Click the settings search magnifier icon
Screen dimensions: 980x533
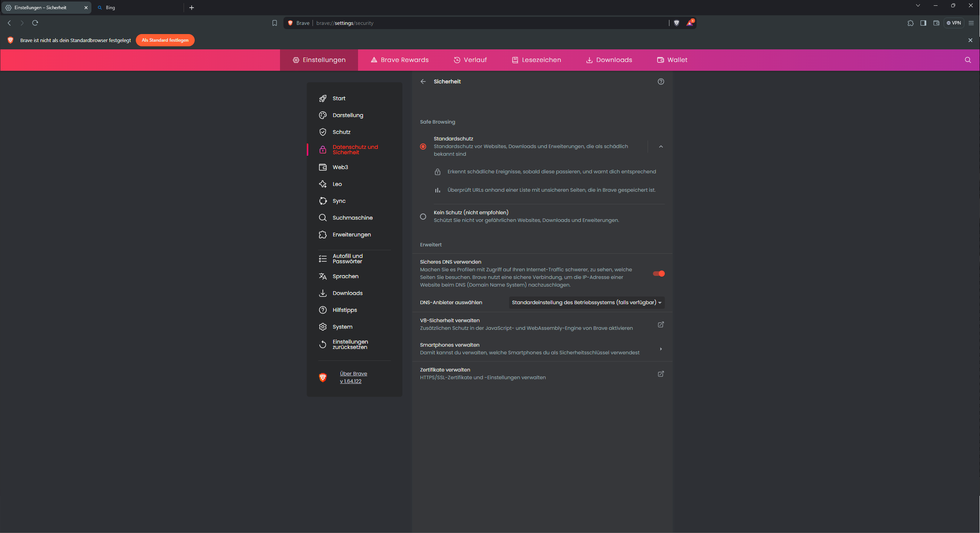click(968, 60)
